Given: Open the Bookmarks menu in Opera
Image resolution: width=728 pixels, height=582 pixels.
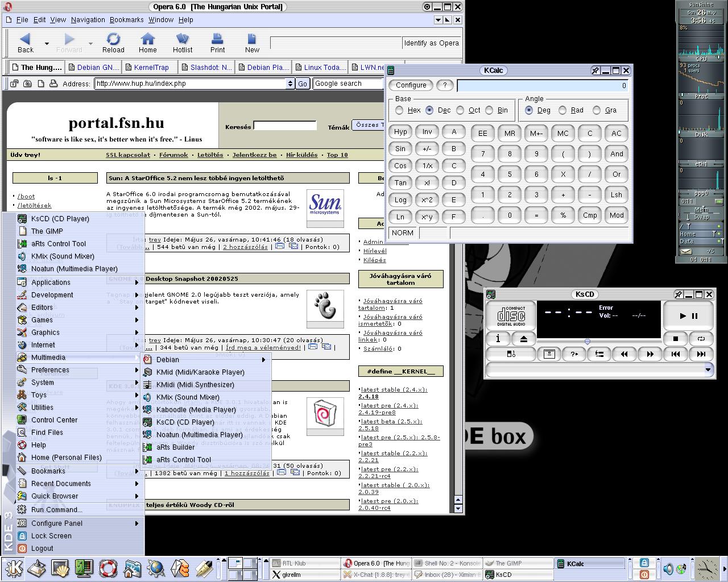Looking at the screenshot, I should pyautogui.click(x=126, y=20).
